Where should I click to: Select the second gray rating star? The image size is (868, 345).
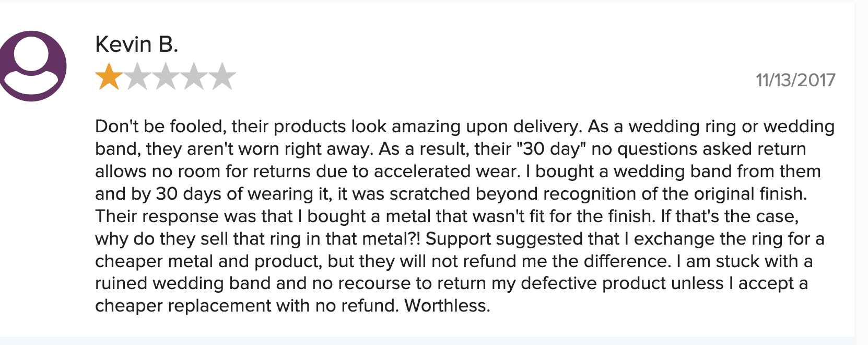[x=138, y=77]
